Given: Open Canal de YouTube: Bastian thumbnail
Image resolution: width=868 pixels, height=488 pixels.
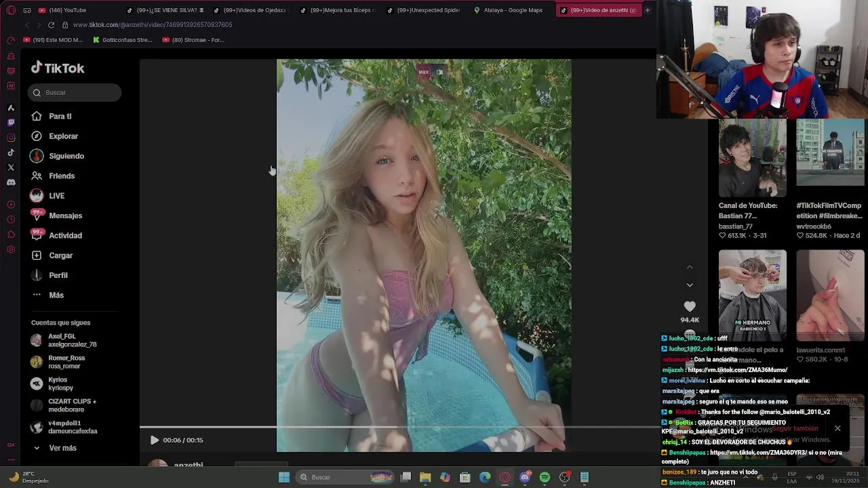Looking at the screenshot, I should [753, 158].
